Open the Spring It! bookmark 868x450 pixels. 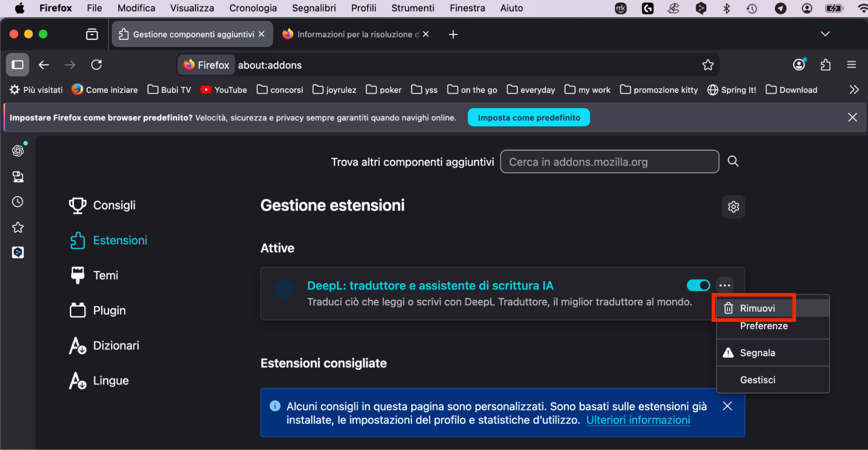pos(732,89)
